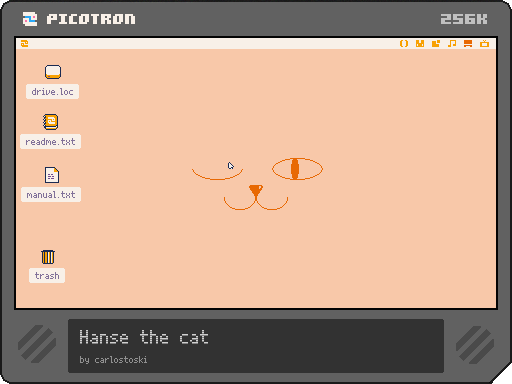Open the sprite editor icon
The height and width of the screenshot is (384, 512).
point(420,44)
